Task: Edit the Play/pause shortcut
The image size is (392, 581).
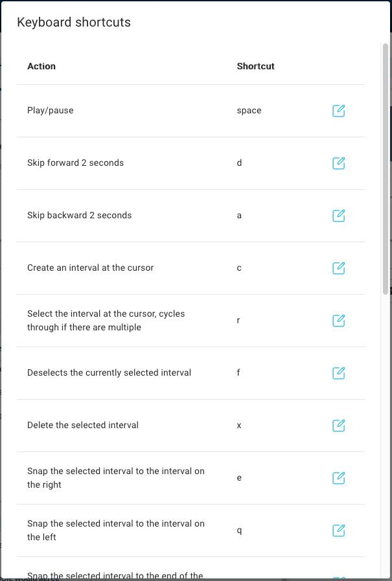Action: click(x=338, y=111)
